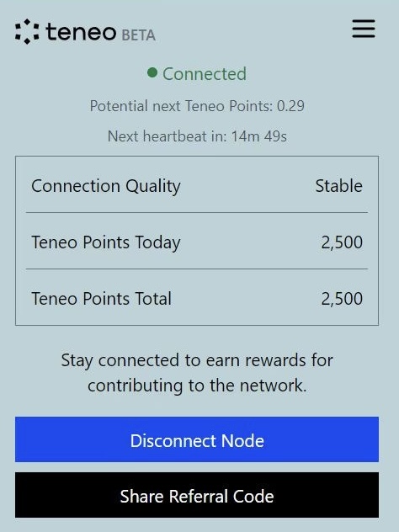Select the Potential next Teneo Points line
Image resolution: width=399 pixels, height=532 pixels.
click(197, 106)
